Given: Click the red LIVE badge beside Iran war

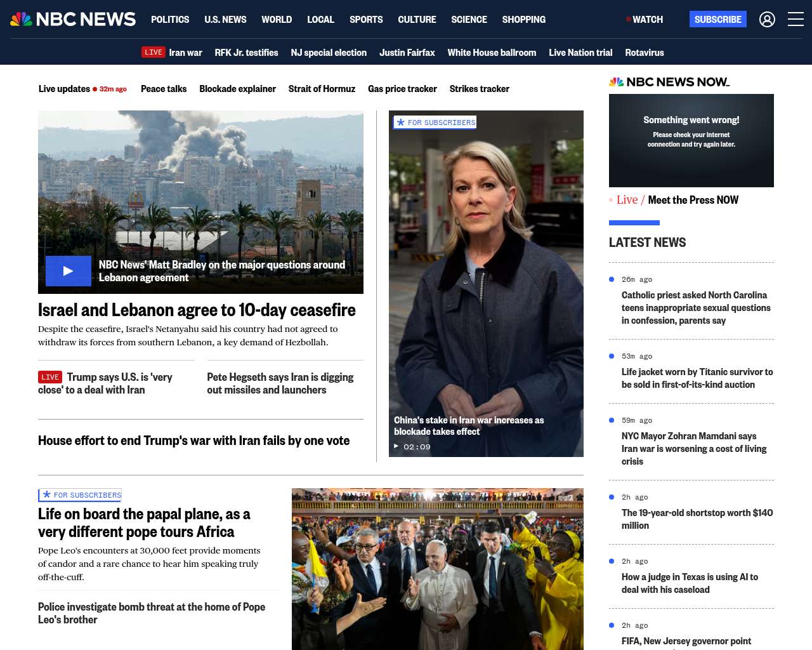Looking at the screenshot, I should (153, 53).
